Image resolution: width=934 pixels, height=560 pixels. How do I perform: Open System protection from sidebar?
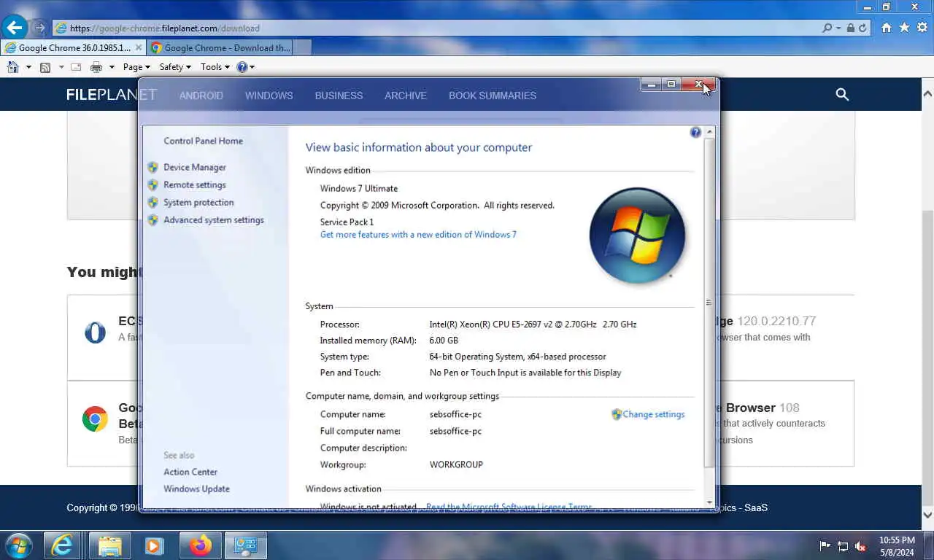click(198, 202)
